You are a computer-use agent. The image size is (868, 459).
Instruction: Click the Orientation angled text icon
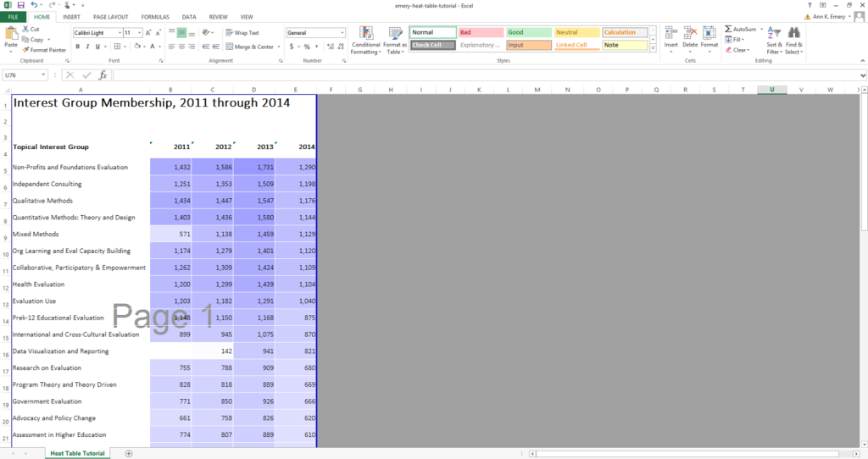tap(206, 33)
